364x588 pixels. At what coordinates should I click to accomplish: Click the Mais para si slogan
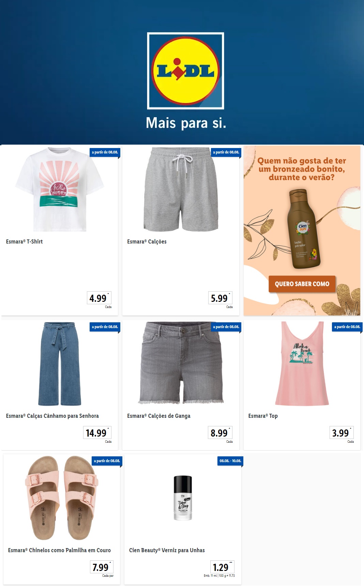186,123
